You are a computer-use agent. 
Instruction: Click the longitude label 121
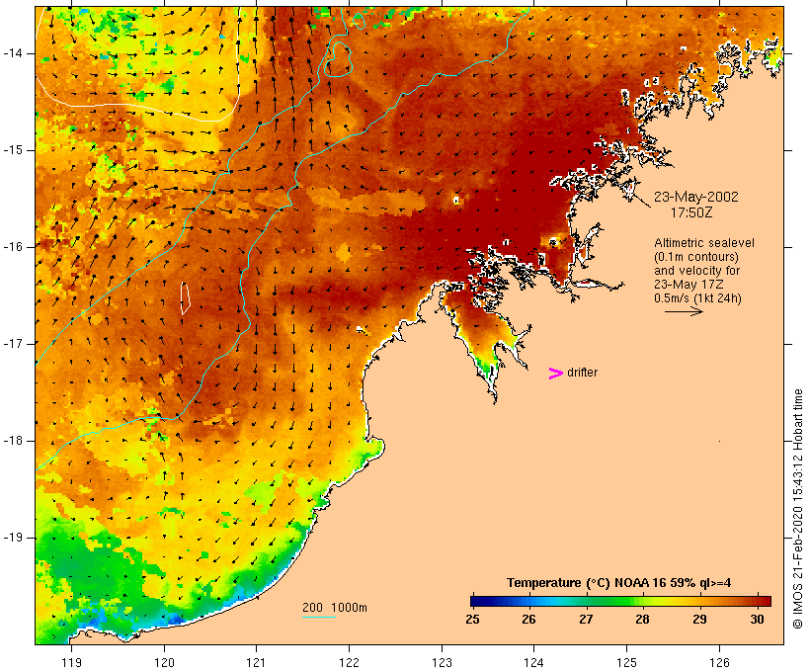click(256, 663)
